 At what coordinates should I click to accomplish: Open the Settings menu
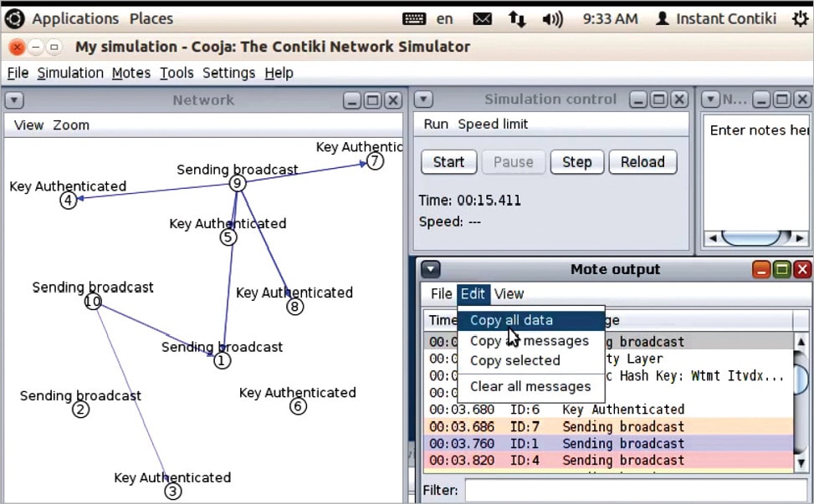click(x=228, y=73)
